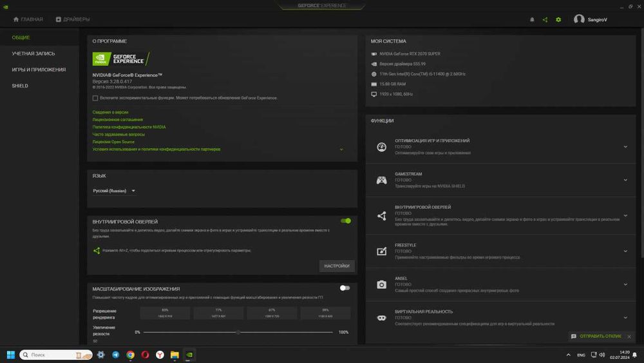Open the Open Source licenses link
Screen dimensions: 644x363
tap(113, 142)
